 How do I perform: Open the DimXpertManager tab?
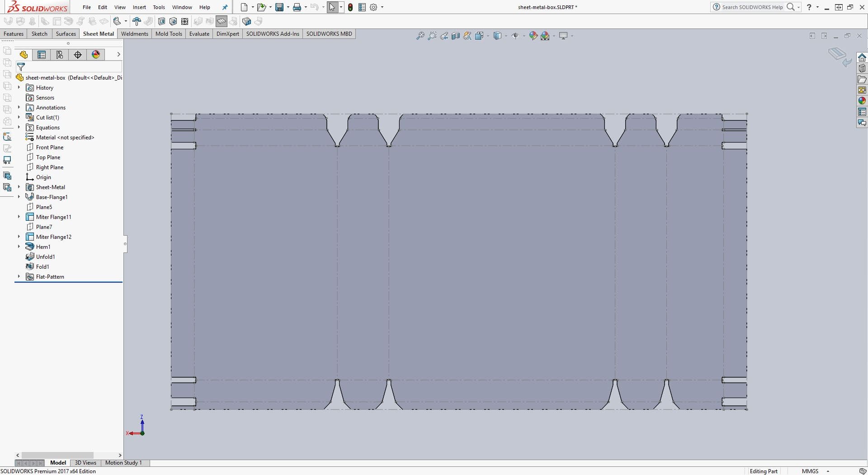coord(78,55)
